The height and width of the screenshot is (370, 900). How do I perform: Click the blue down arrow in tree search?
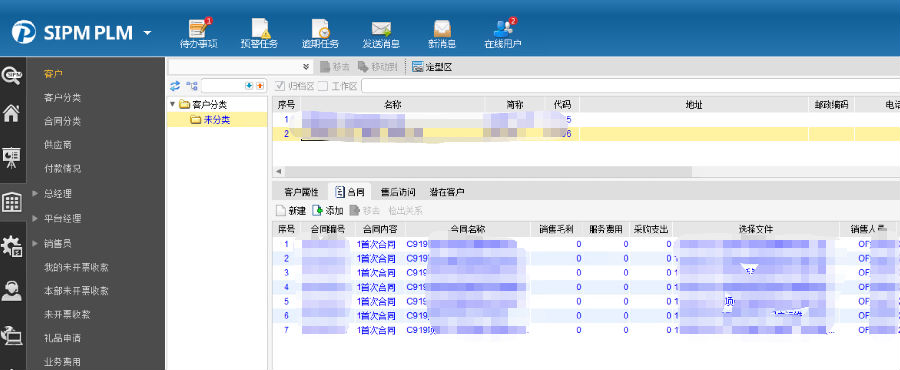click(x=249, y=85)
